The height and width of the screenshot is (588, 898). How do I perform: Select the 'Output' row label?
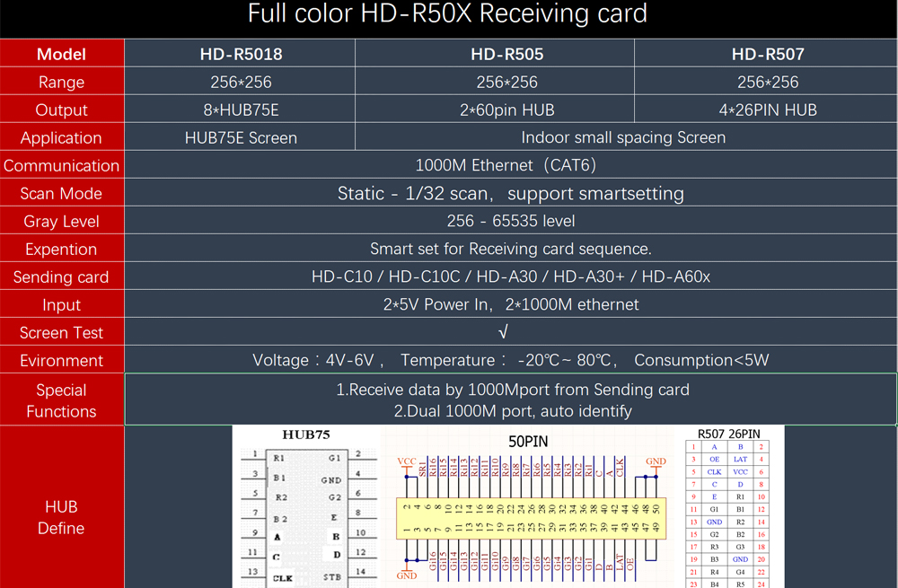pyautogui.click(x=62, y=110)
